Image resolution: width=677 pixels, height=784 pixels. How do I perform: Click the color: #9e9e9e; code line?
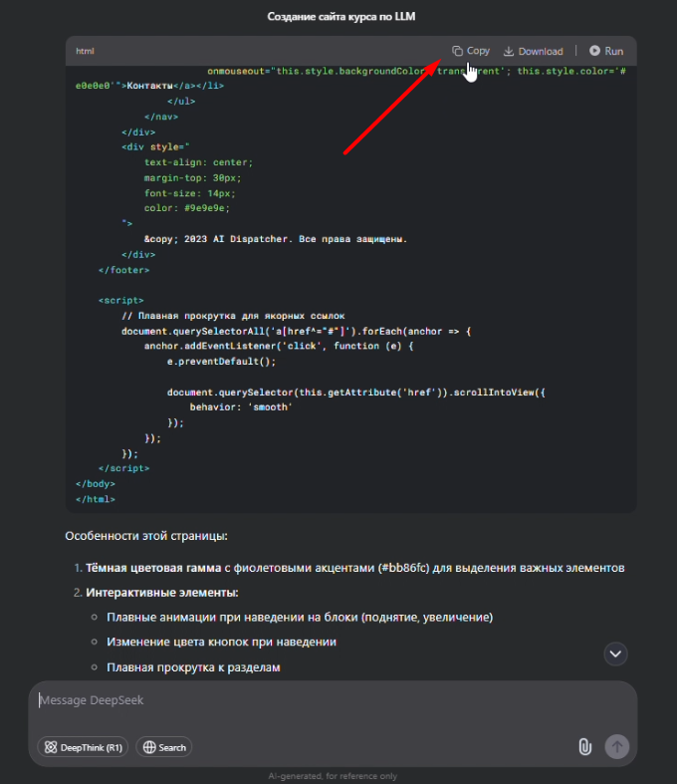tap(187, 208)
